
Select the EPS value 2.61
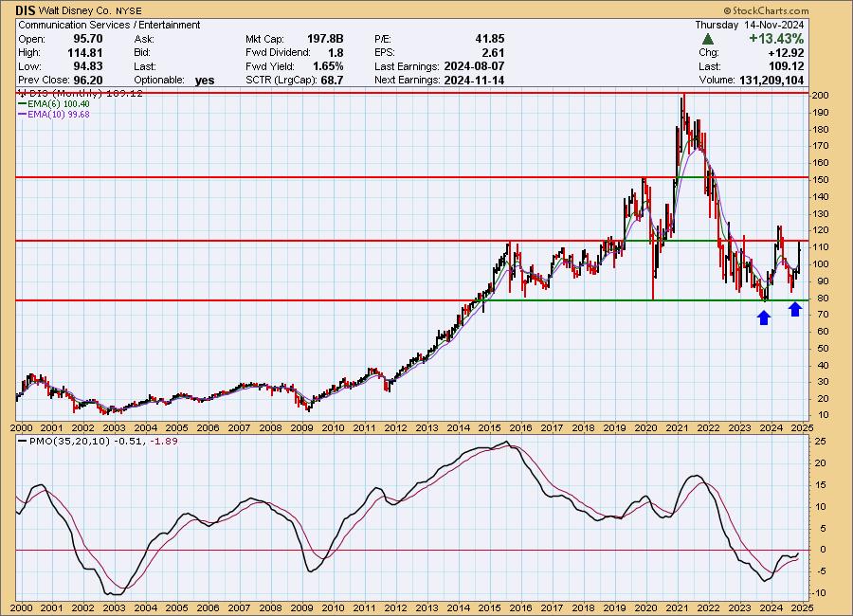[x=494, y=53]
